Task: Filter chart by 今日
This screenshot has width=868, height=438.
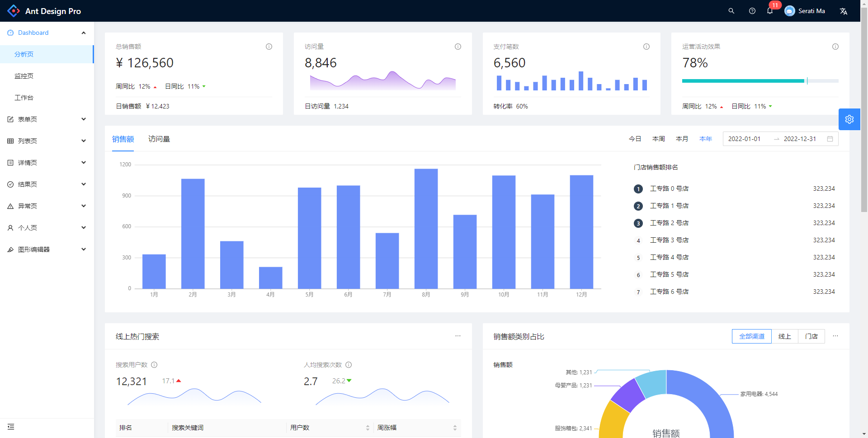Action: point(635,139)
